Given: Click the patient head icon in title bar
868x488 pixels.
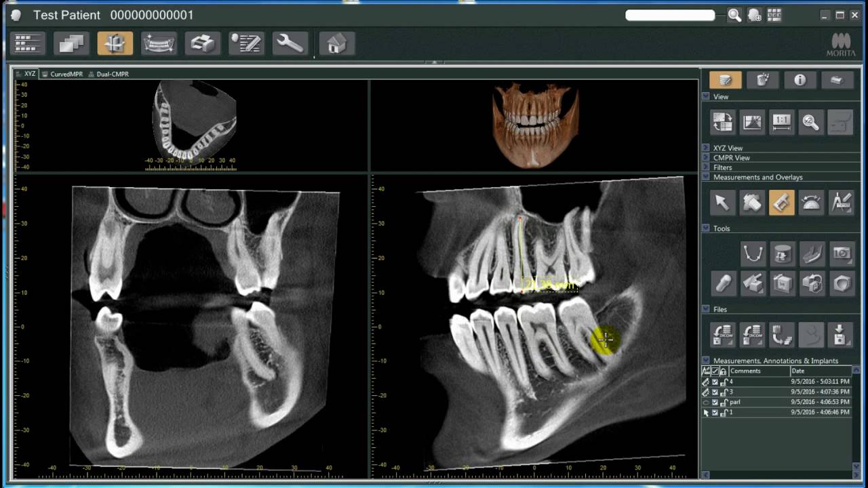Looking at the screenshot, I should [16, 15].
